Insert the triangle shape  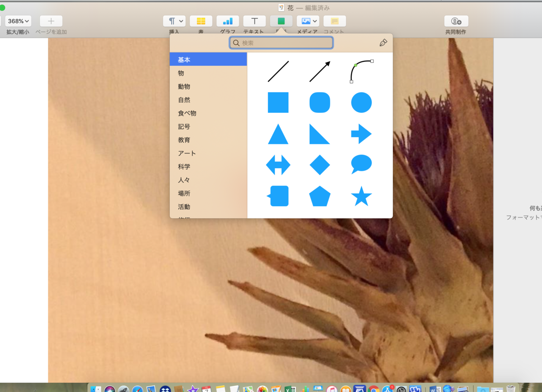[278, 134]
